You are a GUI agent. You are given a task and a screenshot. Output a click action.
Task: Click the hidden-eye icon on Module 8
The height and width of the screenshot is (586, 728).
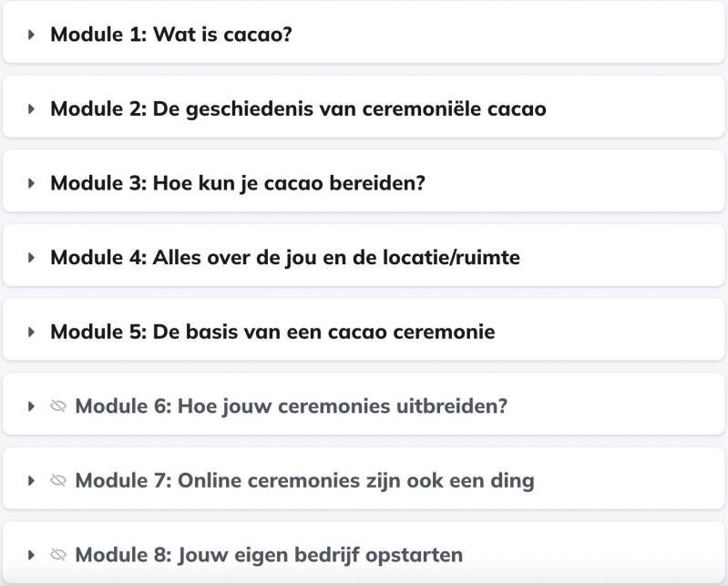58,554
